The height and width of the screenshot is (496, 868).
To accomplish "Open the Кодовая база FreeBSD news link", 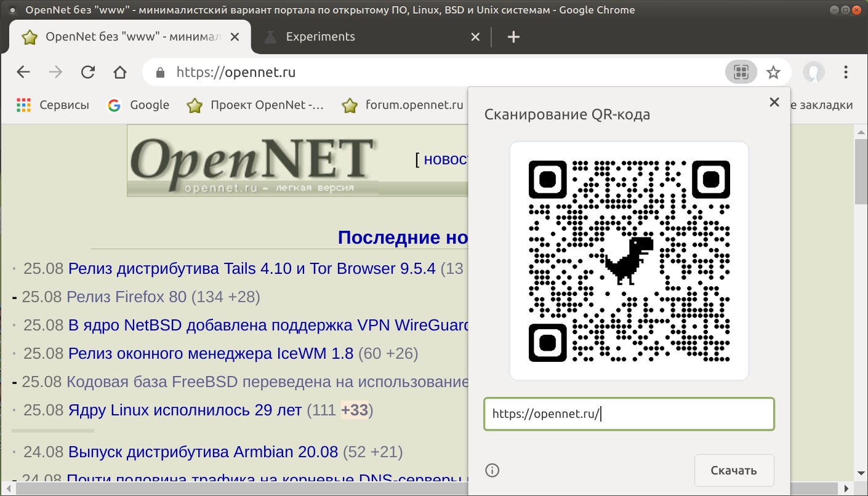I will [x=268, y=382].
